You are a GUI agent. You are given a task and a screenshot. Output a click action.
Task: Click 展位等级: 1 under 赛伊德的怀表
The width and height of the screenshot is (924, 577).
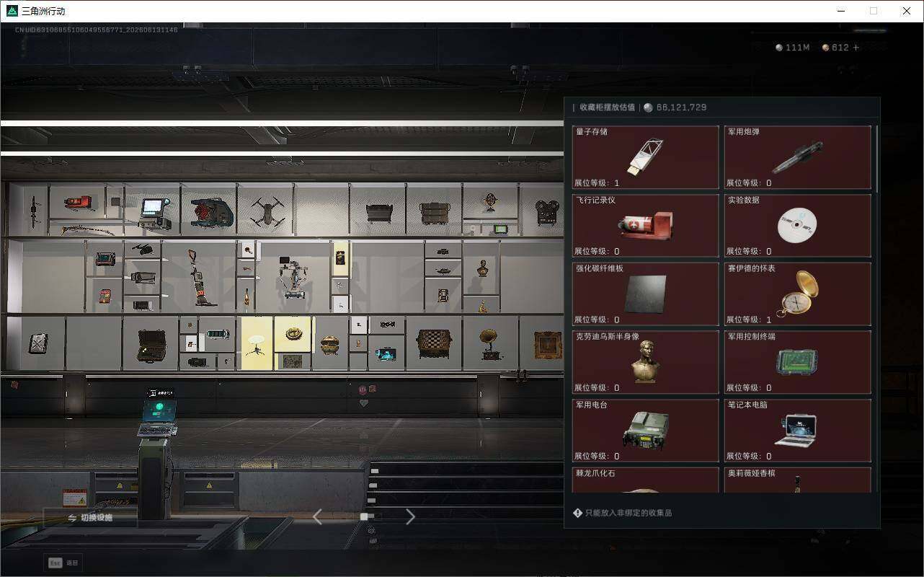click(749, 320)
